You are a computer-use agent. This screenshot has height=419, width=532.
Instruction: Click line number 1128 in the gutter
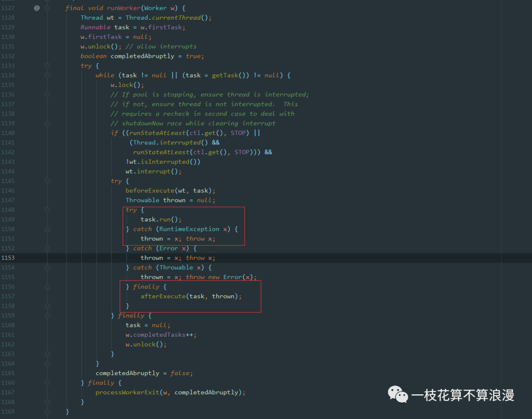tap(8, 18)
